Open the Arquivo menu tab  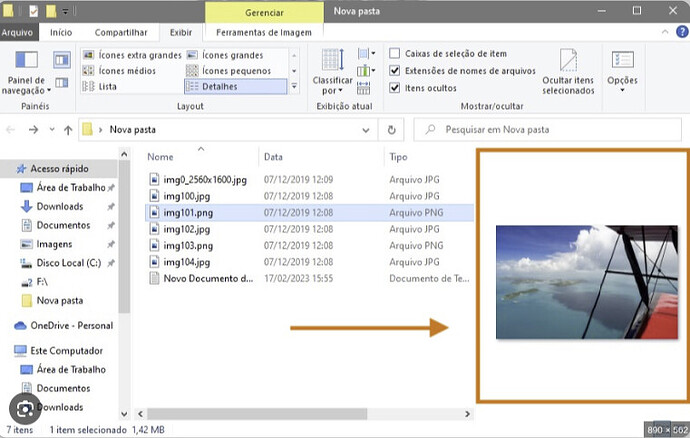tap(17, 32)
